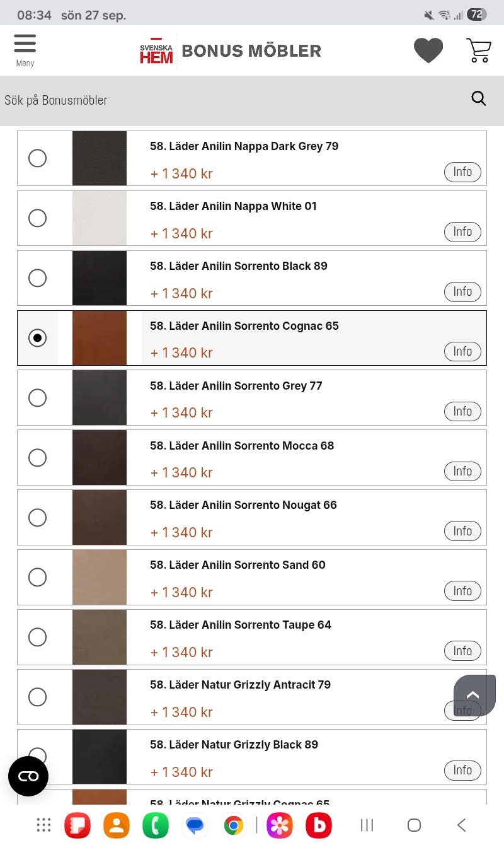
Task: Tap the Android back navigation arrow
Action: pyautogui.click(x=462, y=825)
